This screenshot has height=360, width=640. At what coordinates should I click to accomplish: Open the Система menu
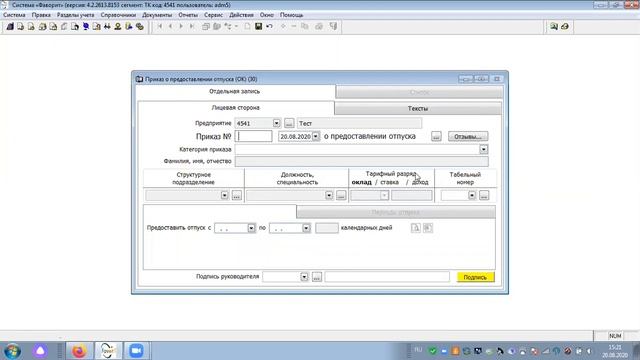click(14, 15)
